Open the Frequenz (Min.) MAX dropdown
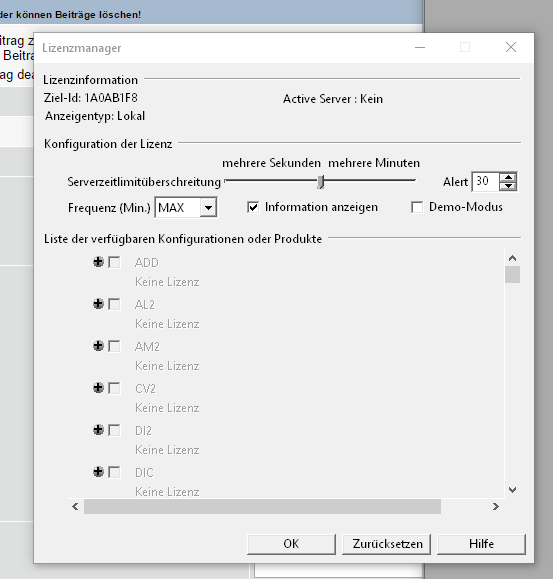 [208, 208]
